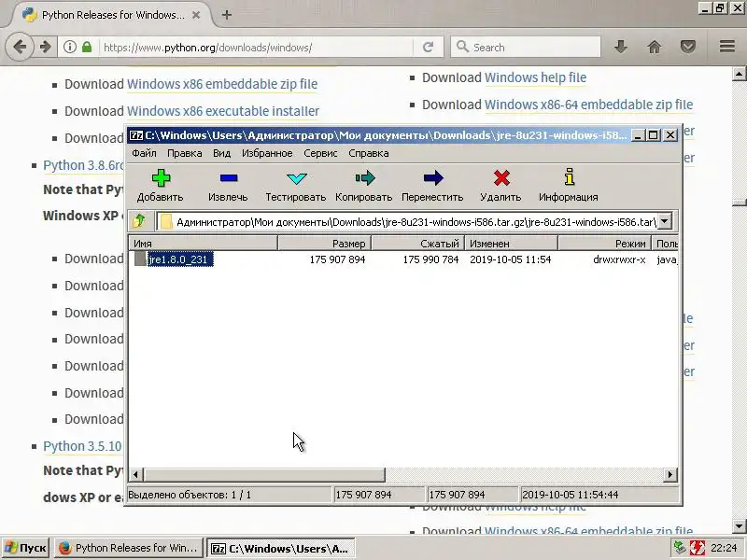Screen dimensions: 747x560
Task: Open the Справка menu
Action: click(368, 153)
